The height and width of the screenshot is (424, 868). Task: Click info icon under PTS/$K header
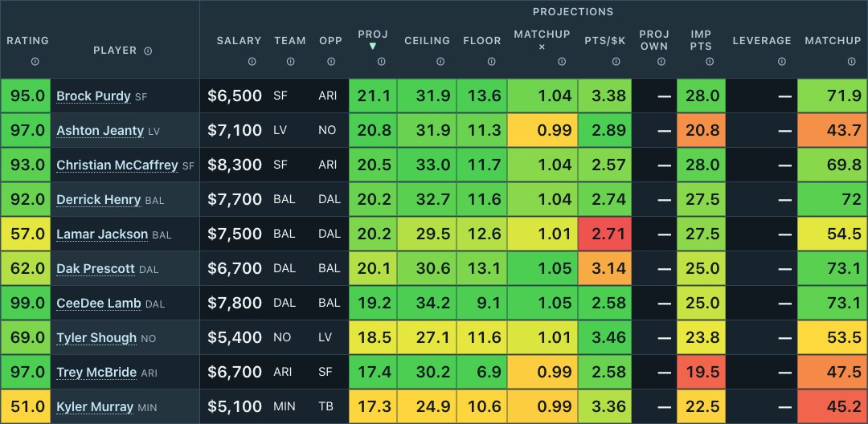coord(616,62)
